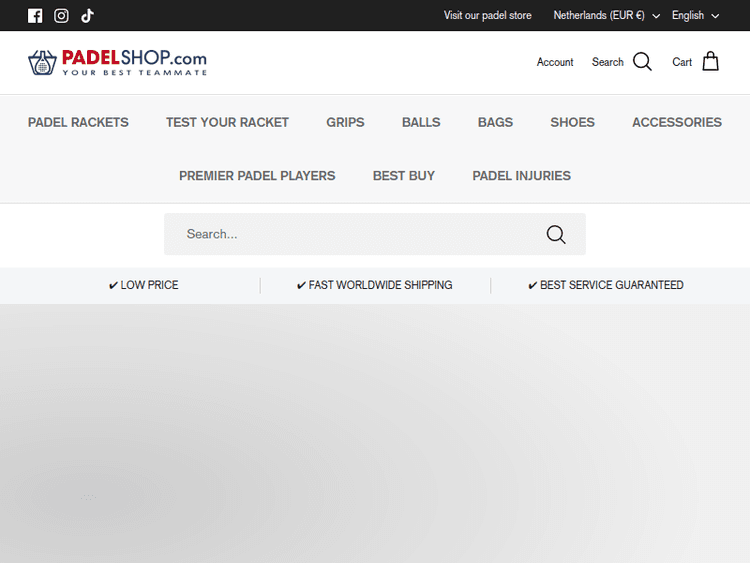Screen dimensions: 750x563
Task: Browse the Bags category
Action: coord(495,122)
